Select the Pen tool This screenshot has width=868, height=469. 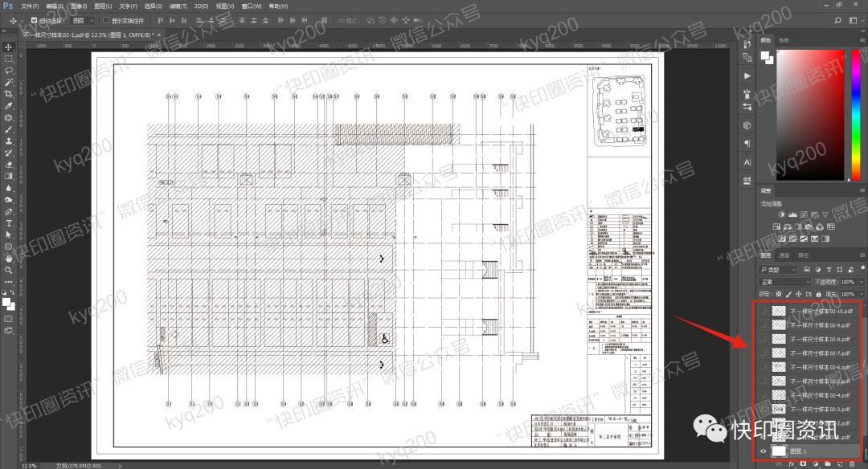tap(8, 211)
